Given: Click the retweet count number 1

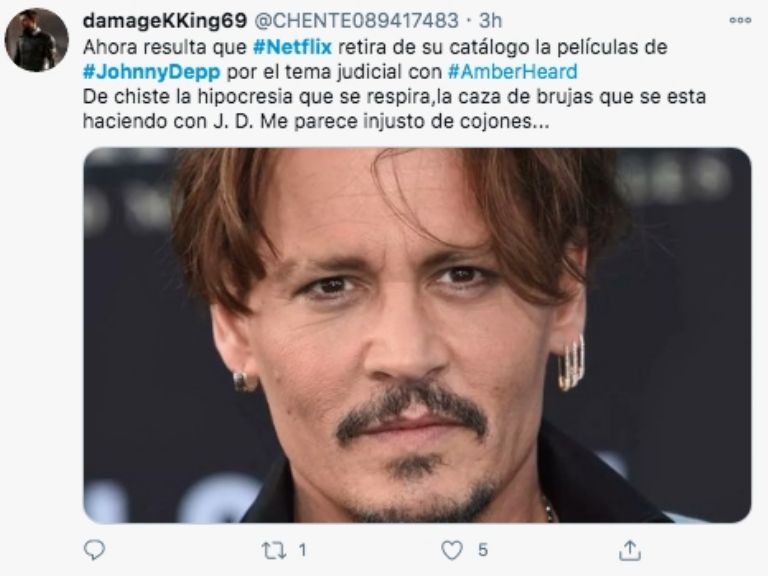Looking at the screenshot, I should coord(303,550).
